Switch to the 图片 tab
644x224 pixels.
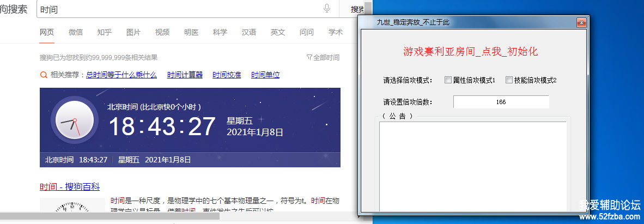133,32
